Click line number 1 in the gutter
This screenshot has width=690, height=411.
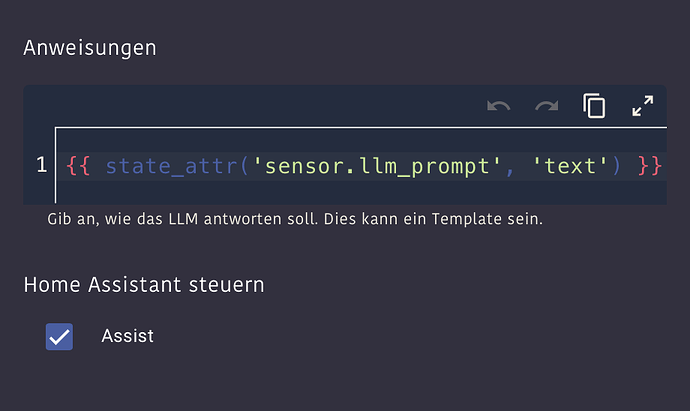41,164
